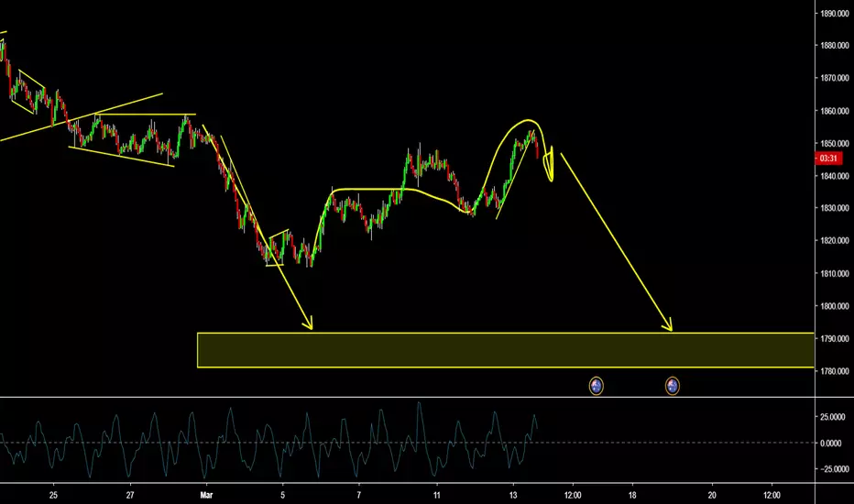Click the 1870.000 price axis label
This screenshot has width=854, height=504.
pyautogui.click(x=835, y=79)
